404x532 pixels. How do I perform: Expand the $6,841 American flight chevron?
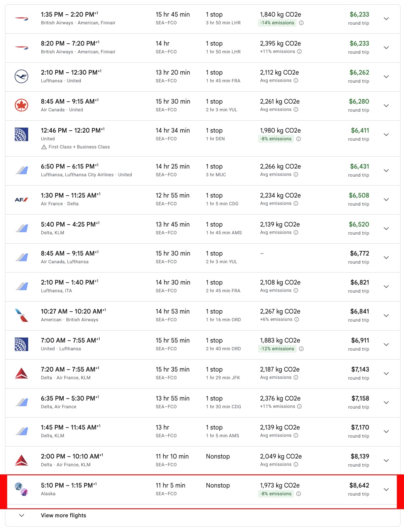point(386,315)
